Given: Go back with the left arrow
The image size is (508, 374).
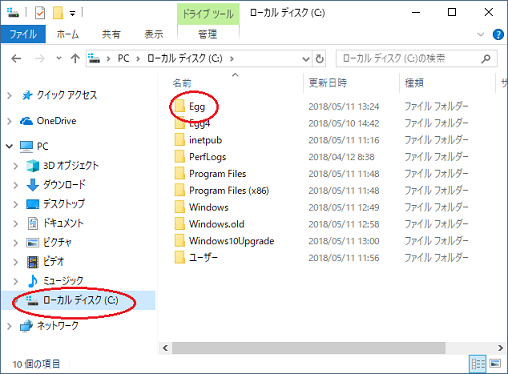Looking at the screenshot, I should click(x=16, y=59).
